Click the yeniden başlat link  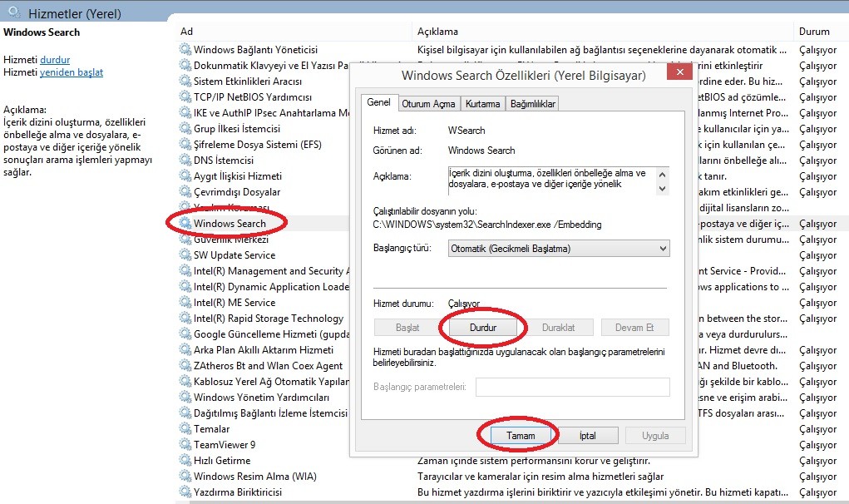[x=71, y=72]
